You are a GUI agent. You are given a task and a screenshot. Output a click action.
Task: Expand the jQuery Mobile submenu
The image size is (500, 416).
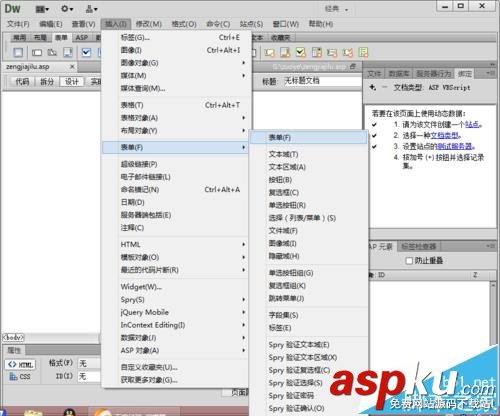point(176,312)
